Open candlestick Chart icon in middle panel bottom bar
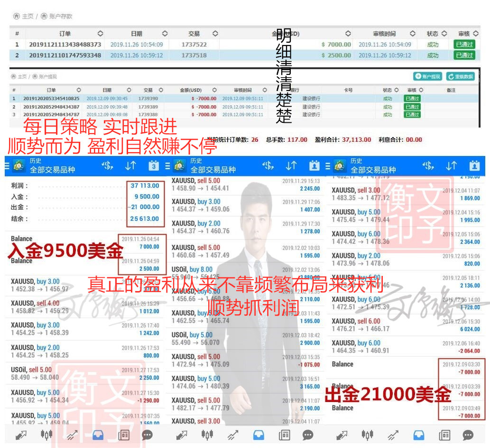This screenshot has height=448, width=490. point(207,435)
